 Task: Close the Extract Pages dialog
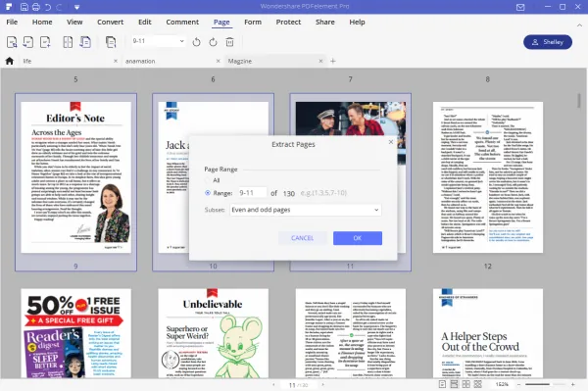pyautogui.click(x=391, y=142)
